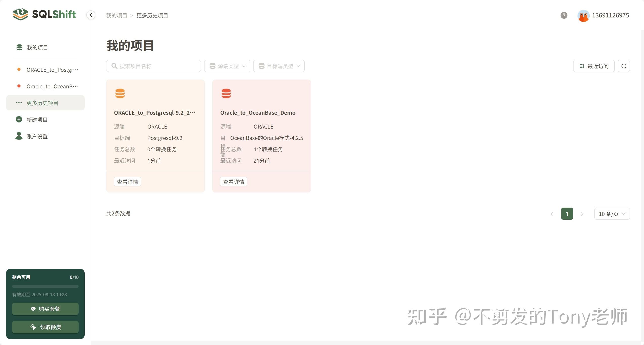Image resolution: width=644 pixels, height=345 pixels.
Task: Click the 最近访问 sort button
Action: [593, 66]
